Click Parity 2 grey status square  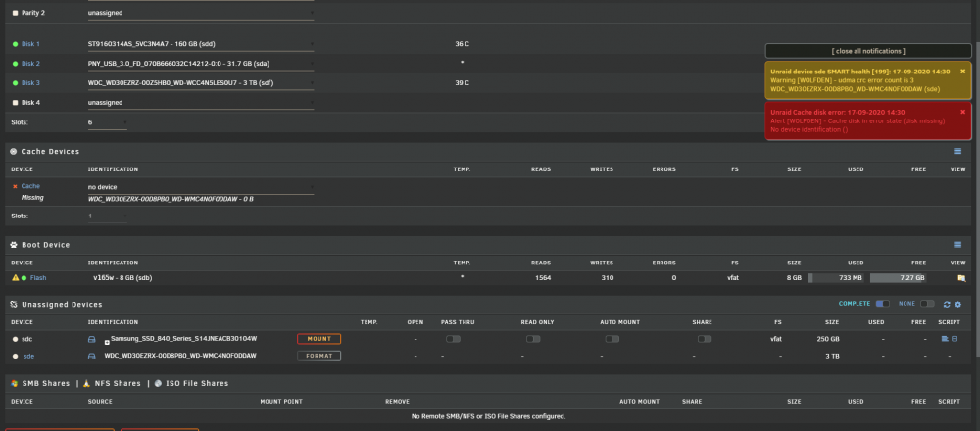click(15, 13)
